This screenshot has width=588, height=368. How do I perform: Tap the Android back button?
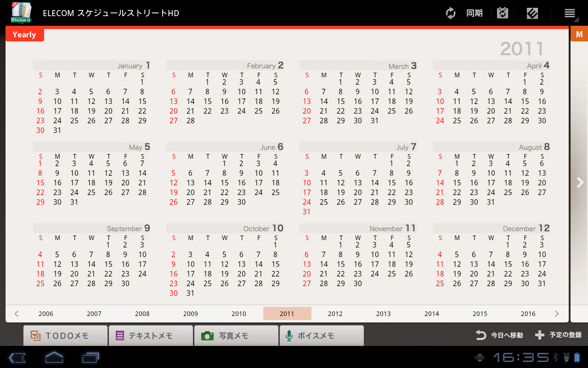point(17,357)
